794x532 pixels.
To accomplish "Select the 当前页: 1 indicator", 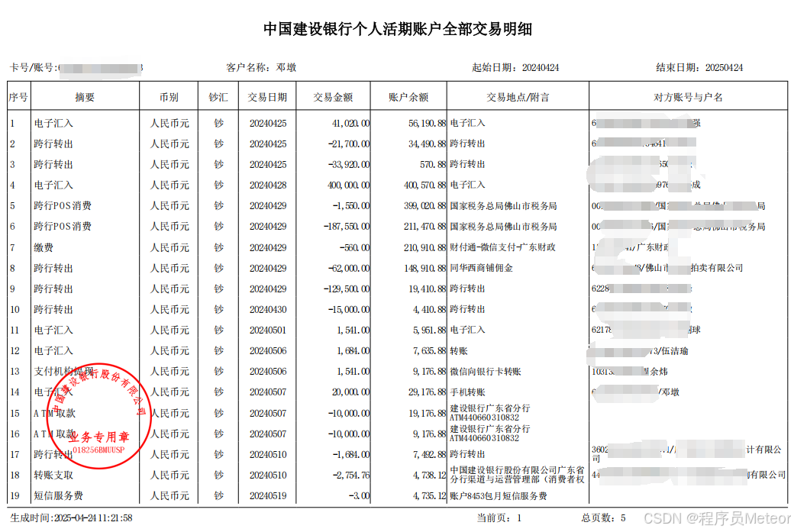I will tap(499, 517).
